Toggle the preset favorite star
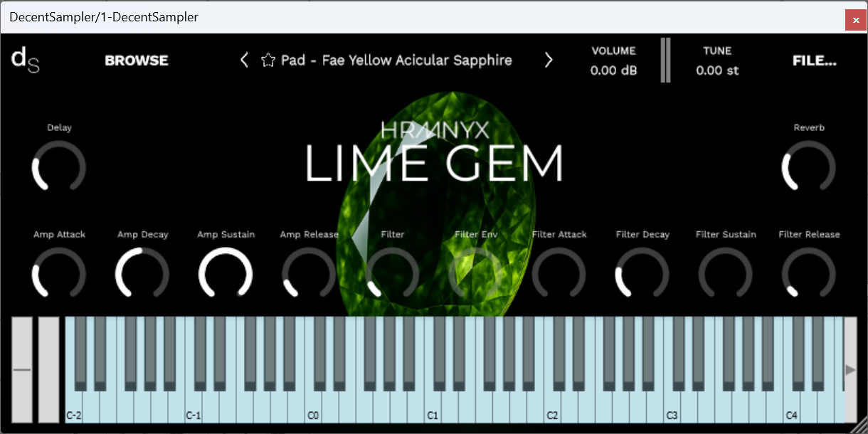868x434 pixels. [268, 60]
